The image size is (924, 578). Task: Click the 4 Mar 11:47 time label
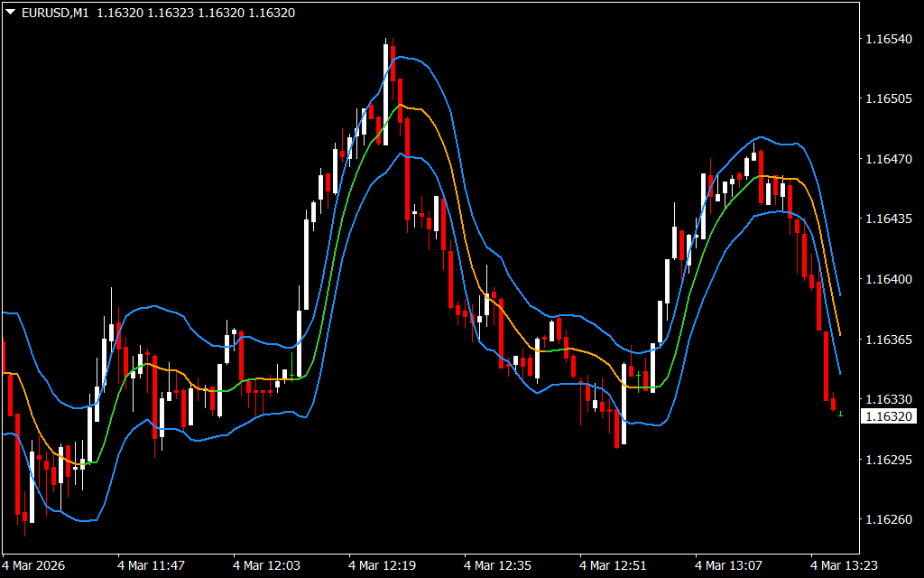tap(151, 565)
